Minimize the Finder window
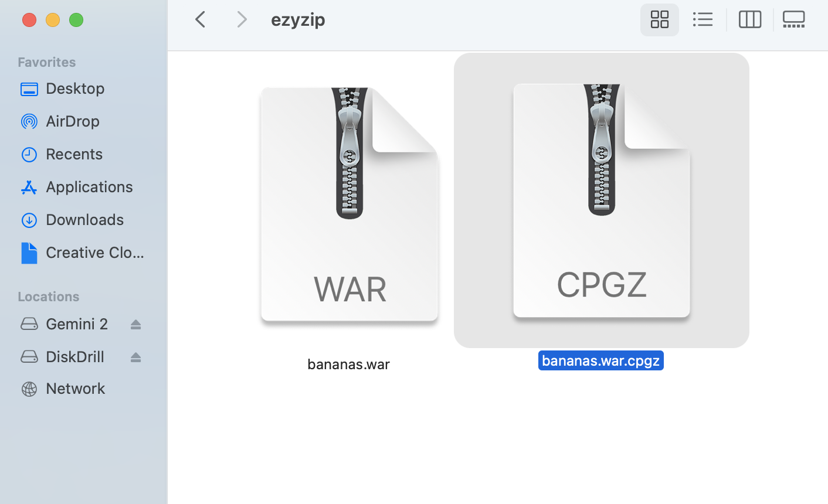Viewport: 828px width, 504px height. [52, 19]
